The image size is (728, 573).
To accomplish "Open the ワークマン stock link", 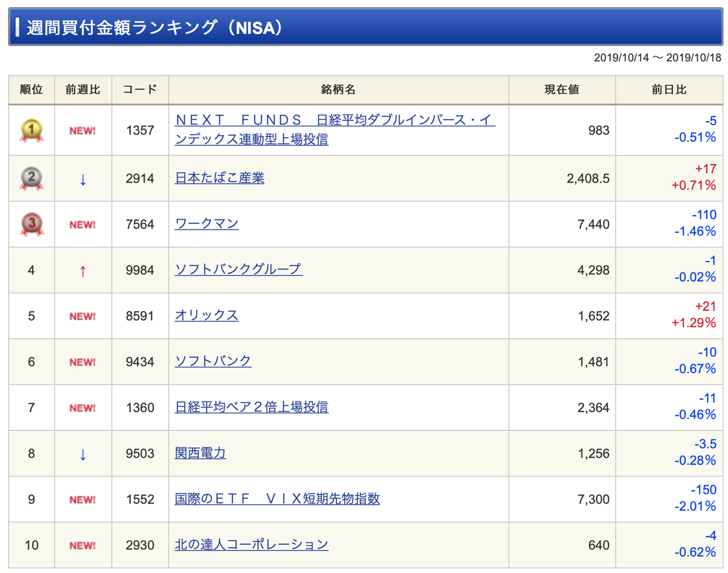I will tap(206, 223).
